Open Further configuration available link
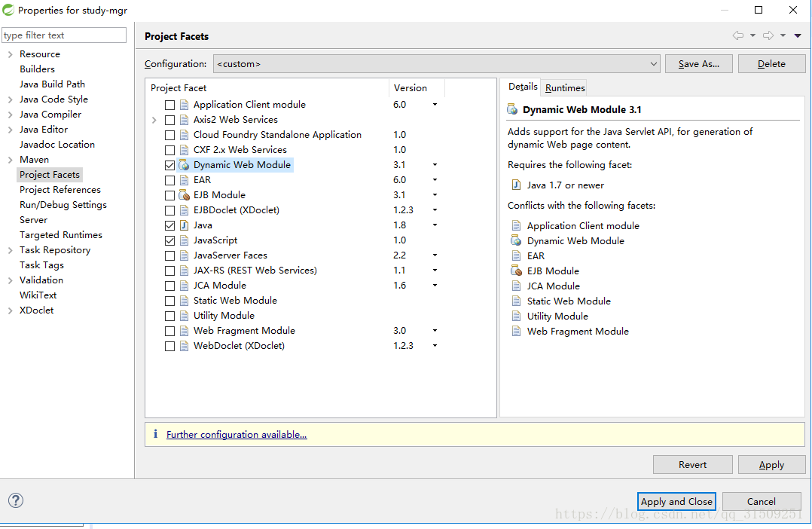 pyautogui.click(x=237, y=434)
